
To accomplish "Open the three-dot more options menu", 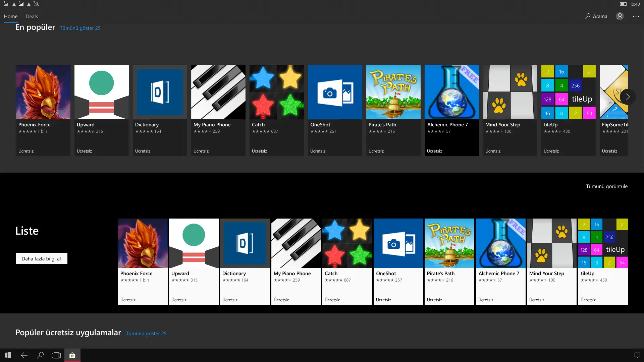I will click(636, 16).
